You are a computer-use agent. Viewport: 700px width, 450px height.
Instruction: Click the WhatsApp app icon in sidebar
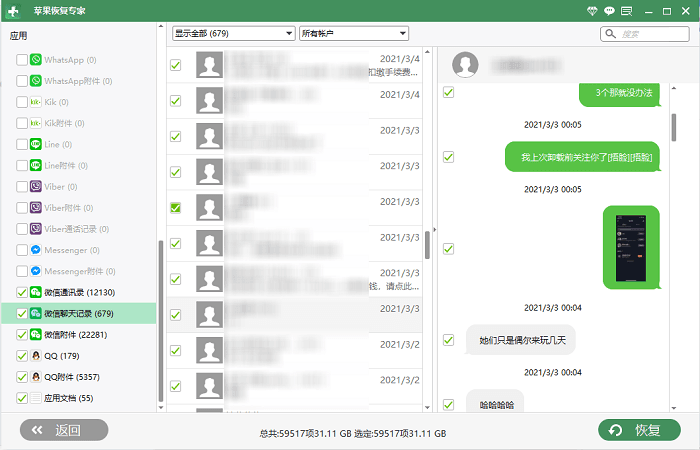coord(36,59)
